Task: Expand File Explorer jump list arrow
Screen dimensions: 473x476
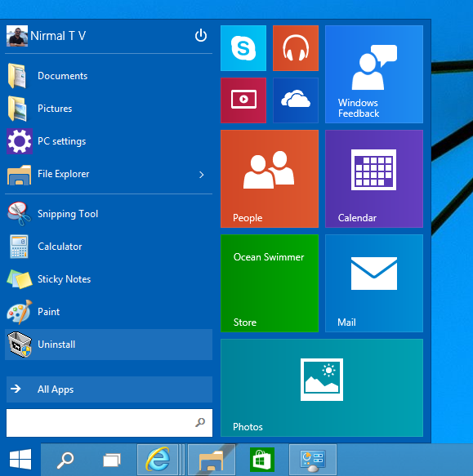Action: (x=201, y=175)
